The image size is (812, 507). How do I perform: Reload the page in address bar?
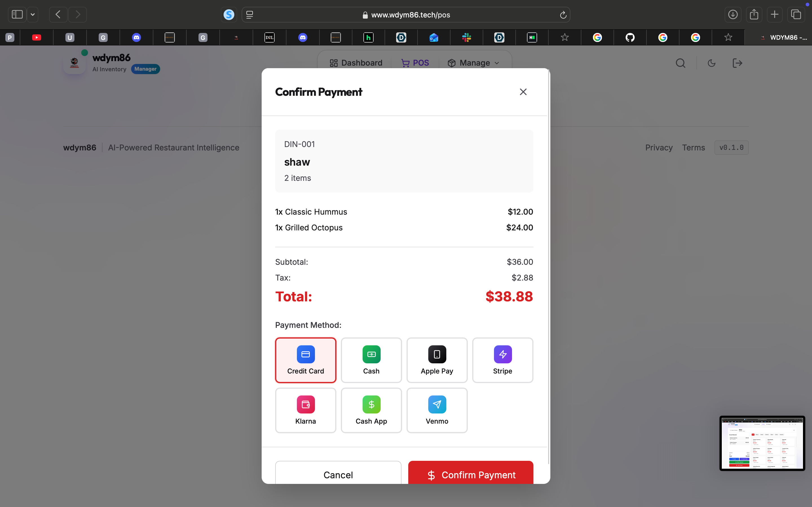[x=563, y=15]
